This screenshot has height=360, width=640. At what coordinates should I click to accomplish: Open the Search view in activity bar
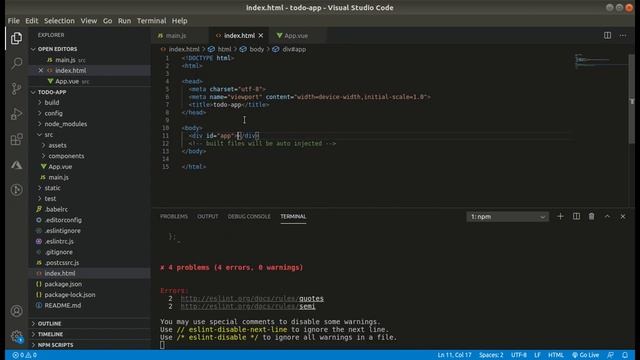coord(16,63)
